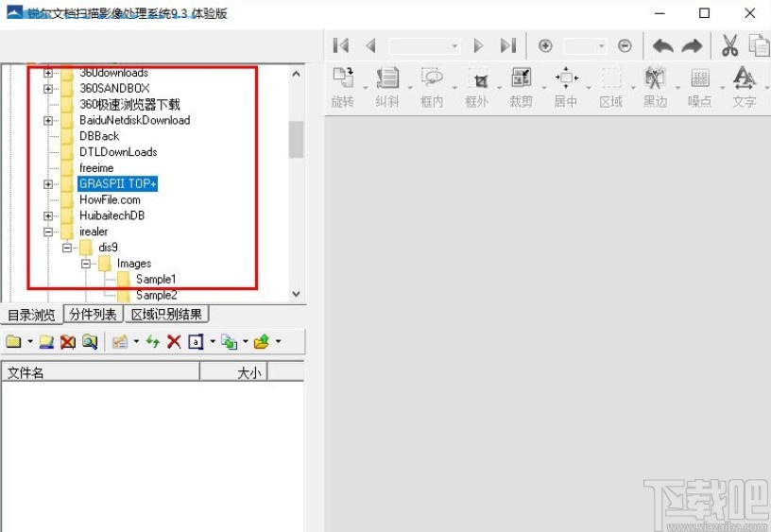Click the checklist notepad icon
This screenshot has width=771, height=532.
(120, 341)
